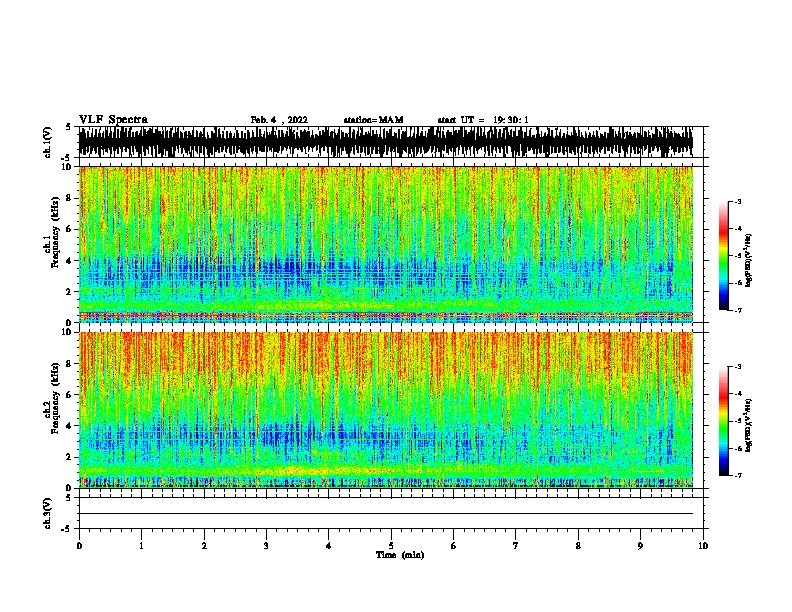
Task: Click the "-7" label on ch.1 colorbar
Action: (x=737, y=310)
